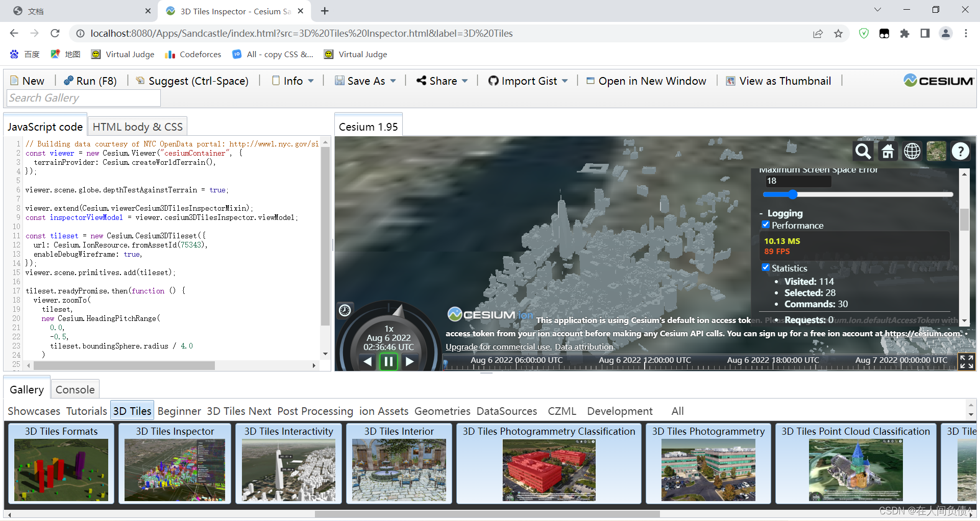Play the animation forward
The width and height of the screenshot is (980, 521).
[409, 362]
